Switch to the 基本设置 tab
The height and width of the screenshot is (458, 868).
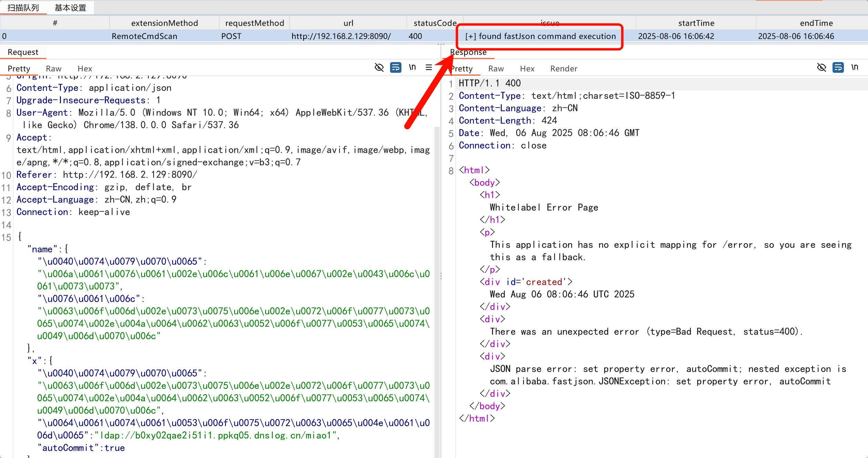coord(70,8)
